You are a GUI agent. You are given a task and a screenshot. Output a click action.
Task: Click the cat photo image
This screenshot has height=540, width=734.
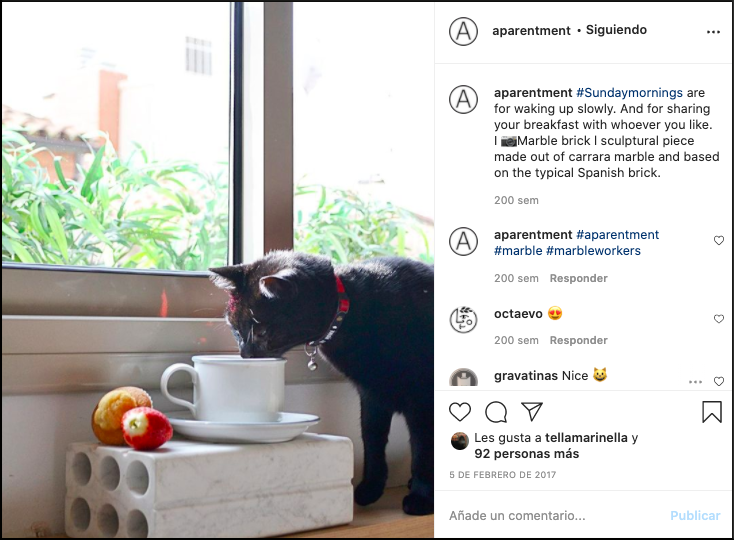(x=218, y=270)
